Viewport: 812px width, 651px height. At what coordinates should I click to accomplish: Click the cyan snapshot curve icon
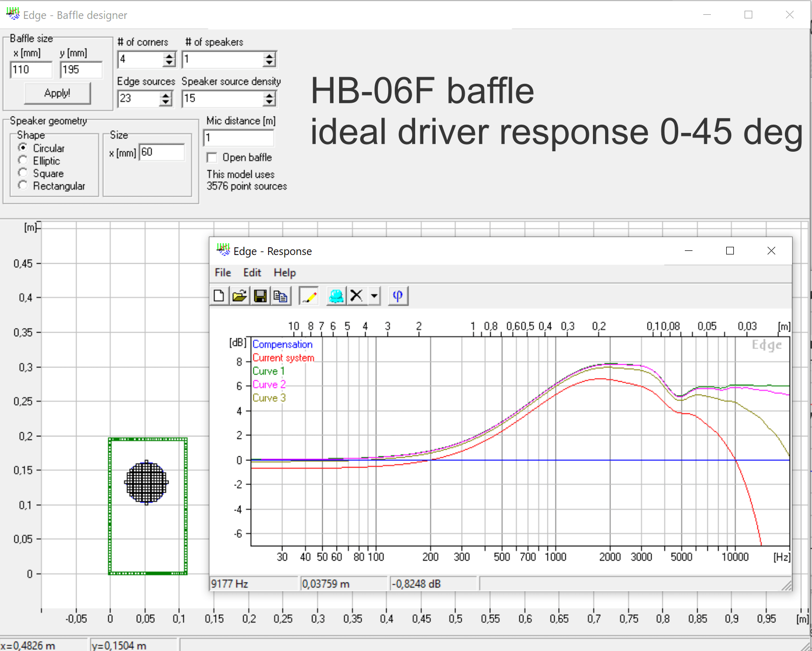336,296
